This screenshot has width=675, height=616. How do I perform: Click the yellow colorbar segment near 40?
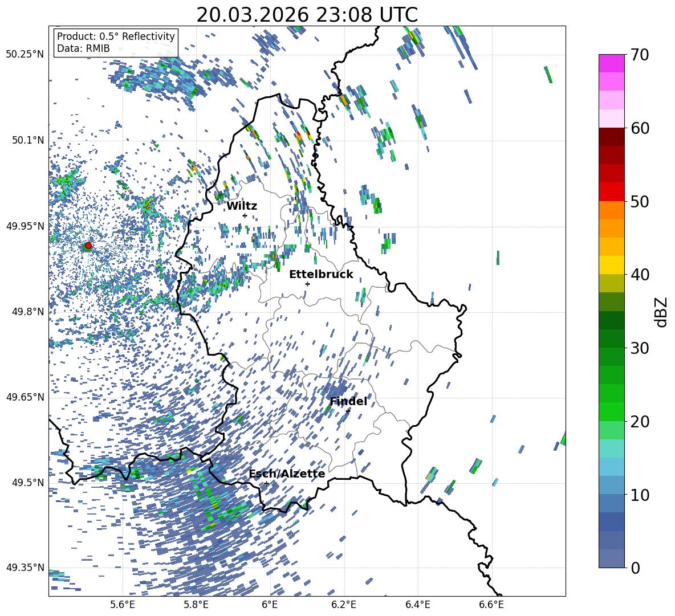point(612,265)
